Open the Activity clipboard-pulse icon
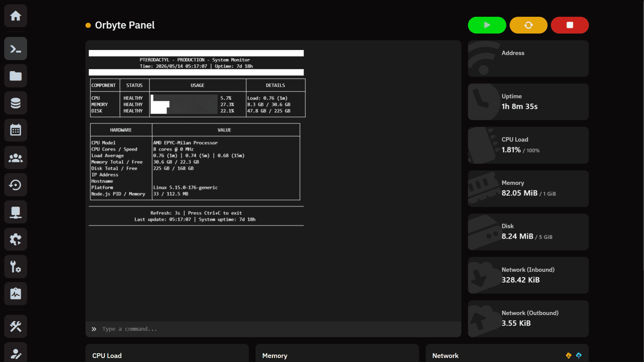The height and width of the screenshot is (362, 644). click(x=15, y=294)
